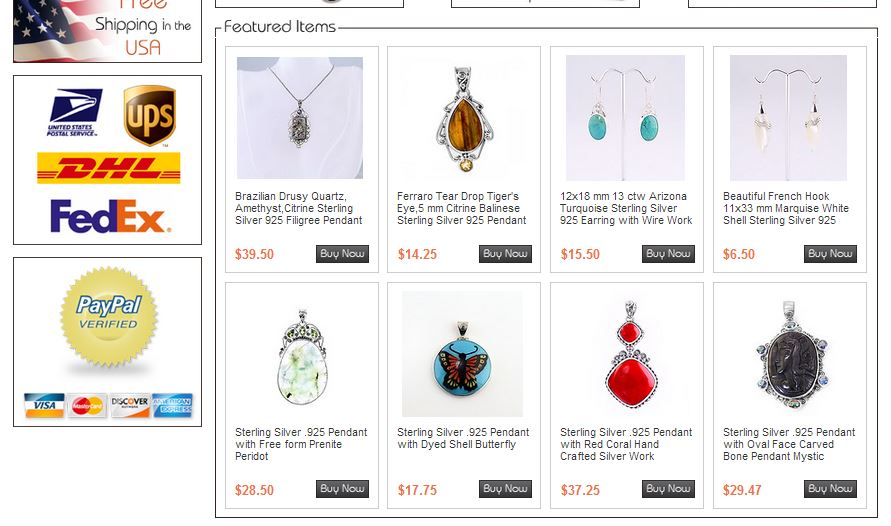Viewport: 891px width, 526px height.
Task: Buy Now for the $6.50 White Shell earrings
Action: [x=830, y=254]
